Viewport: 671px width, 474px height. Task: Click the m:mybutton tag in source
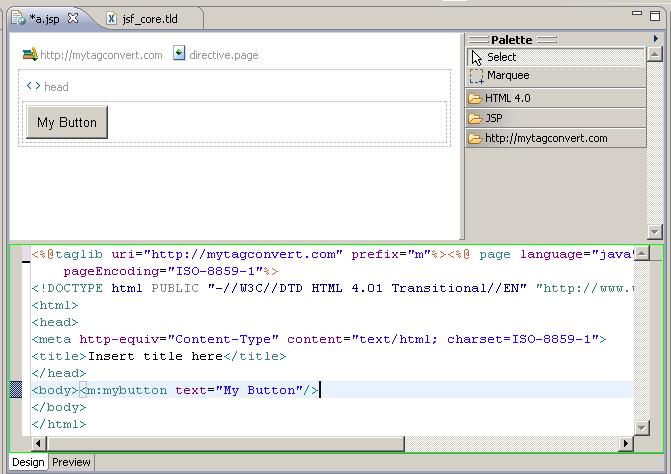199,391
